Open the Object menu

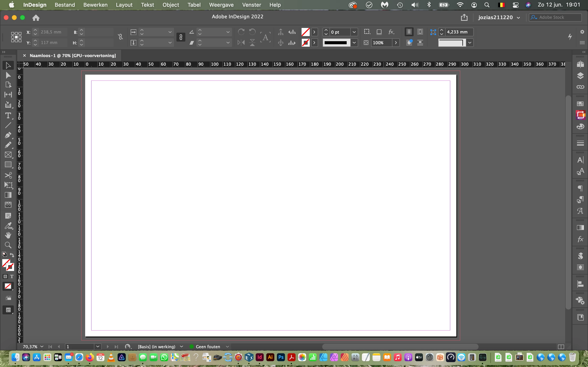(x=170, y=5)
